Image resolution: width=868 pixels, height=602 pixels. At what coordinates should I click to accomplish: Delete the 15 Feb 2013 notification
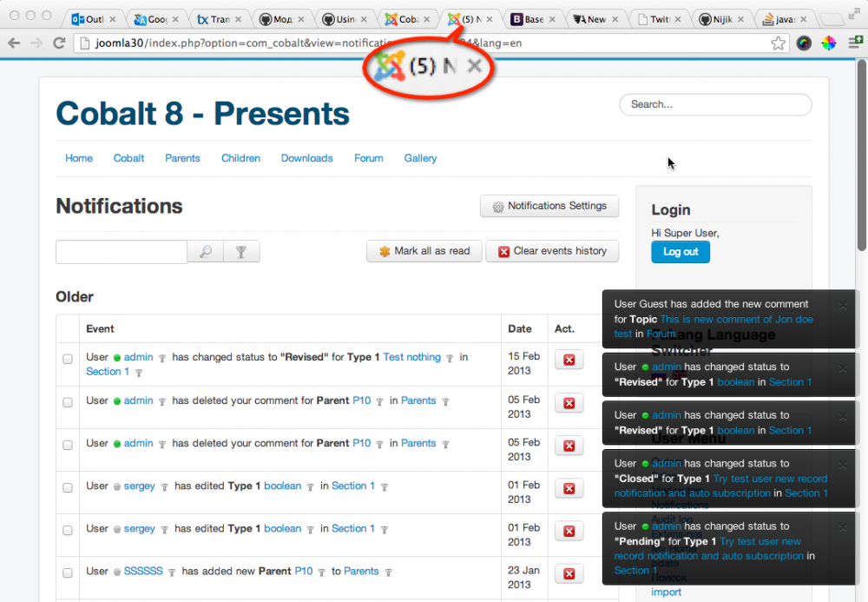[x=569, y=361]
